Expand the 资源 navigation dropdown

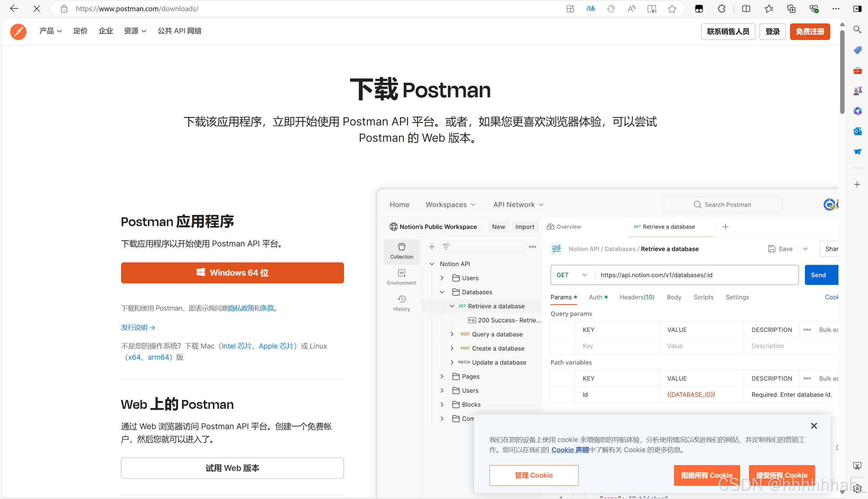point(135,31)
